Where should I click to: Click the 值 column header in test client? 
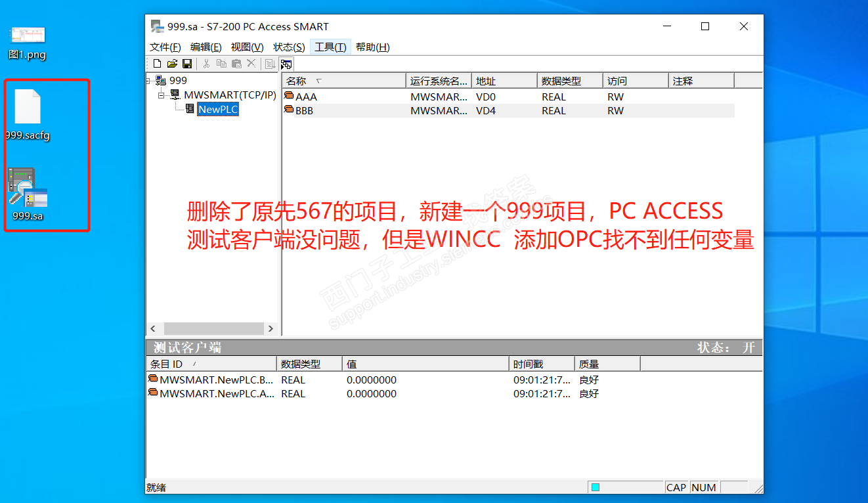pos(425,364)
